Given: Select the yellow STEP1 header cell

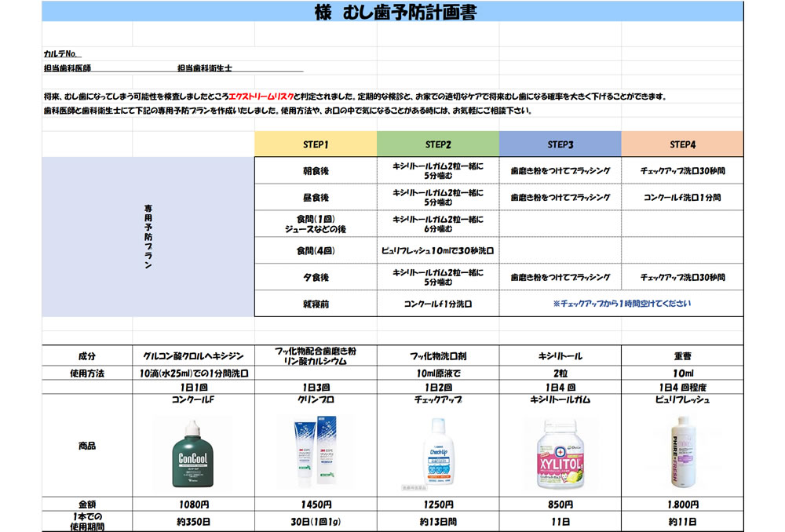Looking at the screenshot, I should [316, 144].
